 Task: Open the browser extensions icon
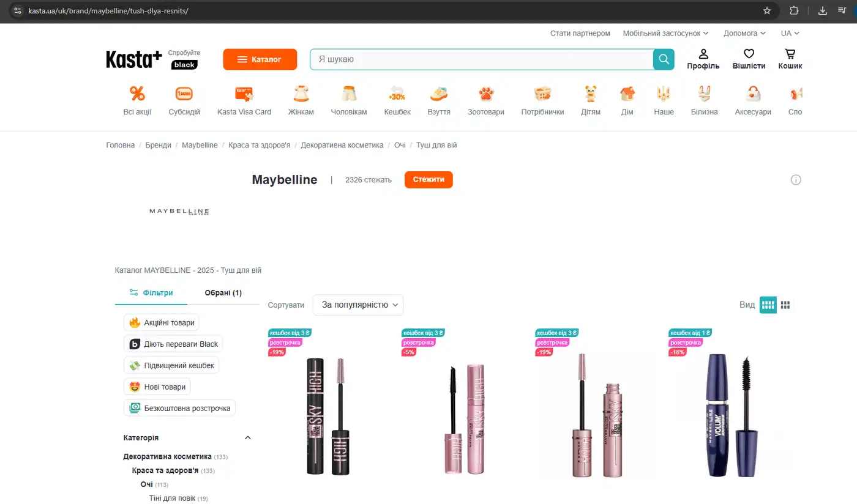point(794,10)
